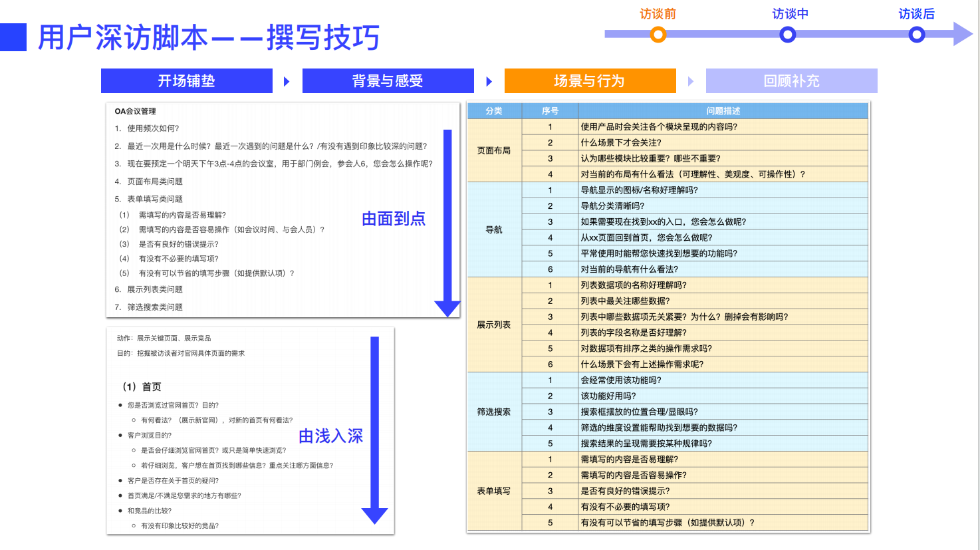This screenshot has height=550, width=980.
Task: Click the 背景与感受 button
Action: pos(388,80)
